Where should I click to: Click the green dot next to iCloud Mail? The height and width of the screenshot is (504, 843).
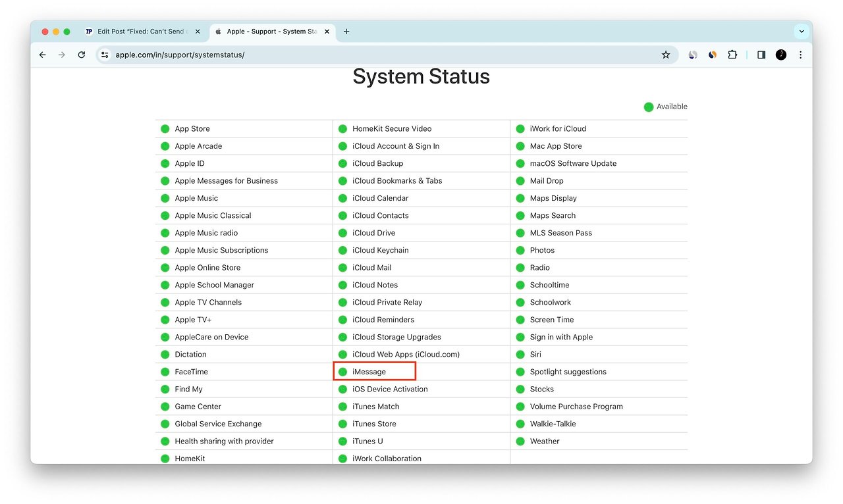(342, 268)
